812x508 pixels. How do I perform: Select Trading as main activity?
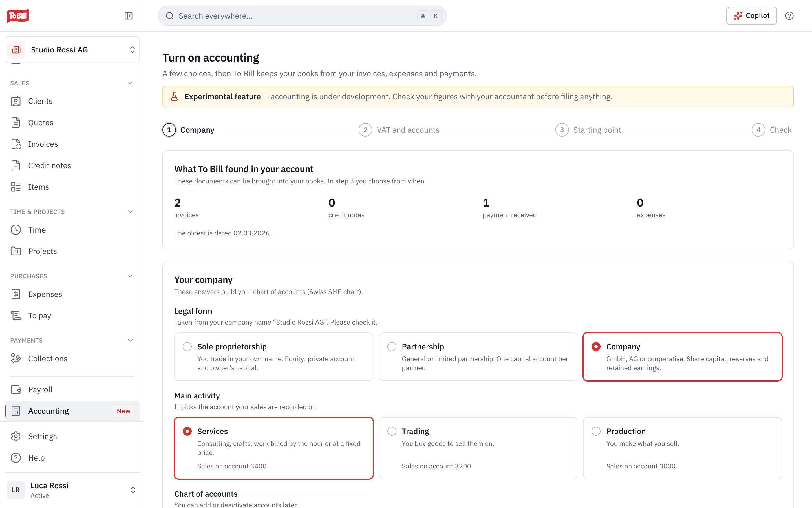click(478, 448)
